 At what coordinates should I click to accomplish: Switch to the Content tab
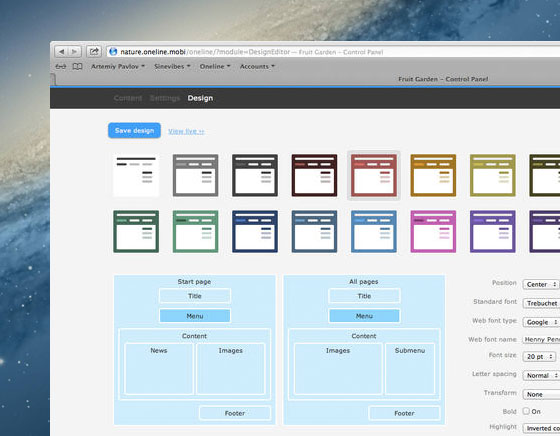click(x=128, y=98)
